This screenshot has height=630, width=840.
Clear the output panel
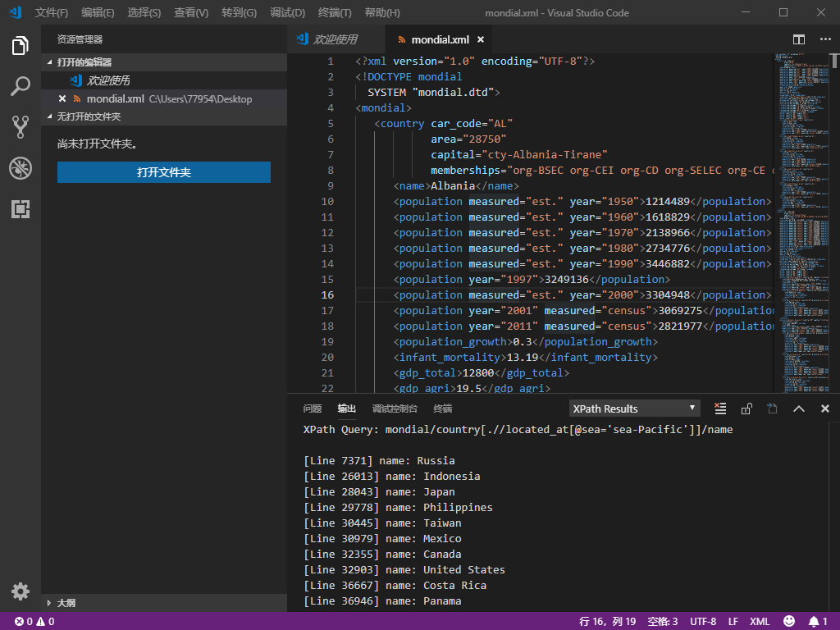[720, 409]
